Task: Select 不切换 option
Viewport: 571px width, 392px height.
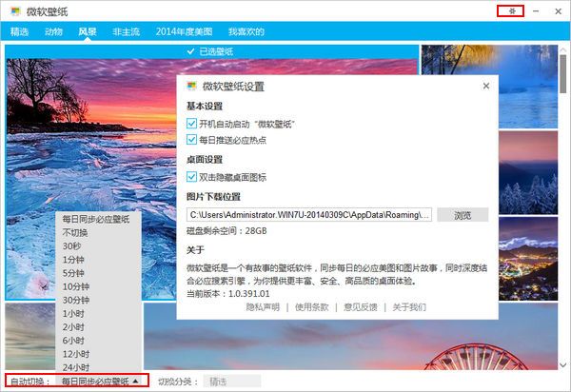Action: coord(96,232)
